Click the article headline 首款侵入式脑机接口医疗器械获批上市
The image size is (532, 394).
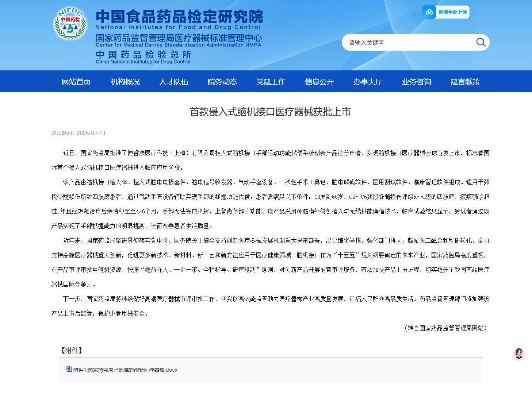pyautogui.click(x=270, y=112)
